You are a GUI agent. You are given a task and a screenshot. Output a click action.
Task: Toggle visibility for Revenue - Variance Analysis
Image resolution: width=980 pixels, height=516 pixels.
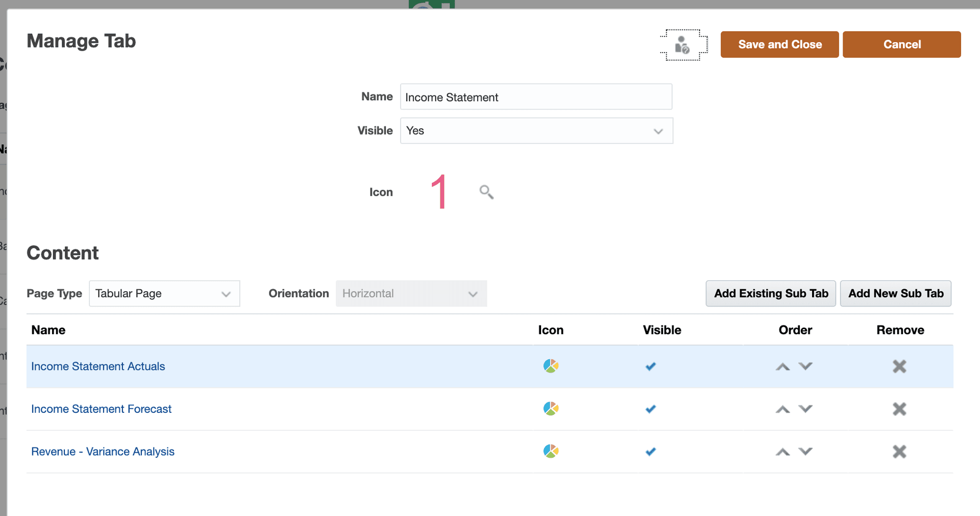point(650,452)
